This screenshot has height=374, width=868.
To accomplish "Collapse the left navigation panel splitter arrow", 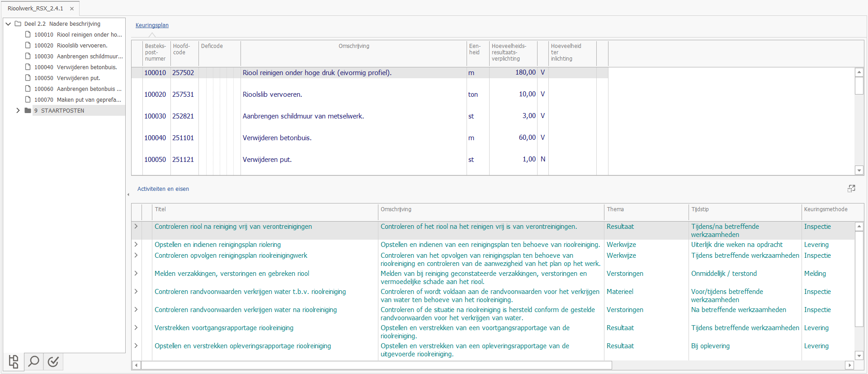I will point(128,195).
